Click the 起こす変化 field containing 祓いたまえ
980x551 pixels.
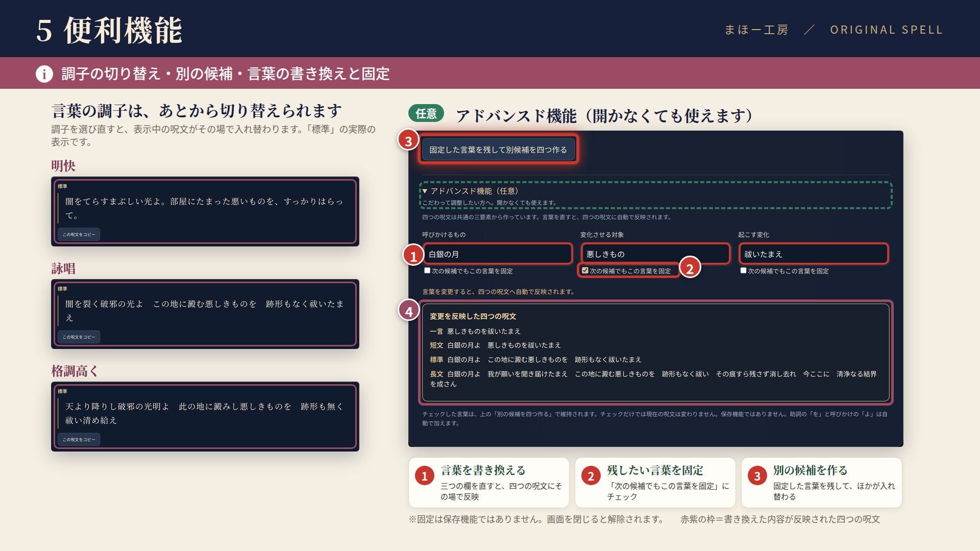(x=814, y=254)
